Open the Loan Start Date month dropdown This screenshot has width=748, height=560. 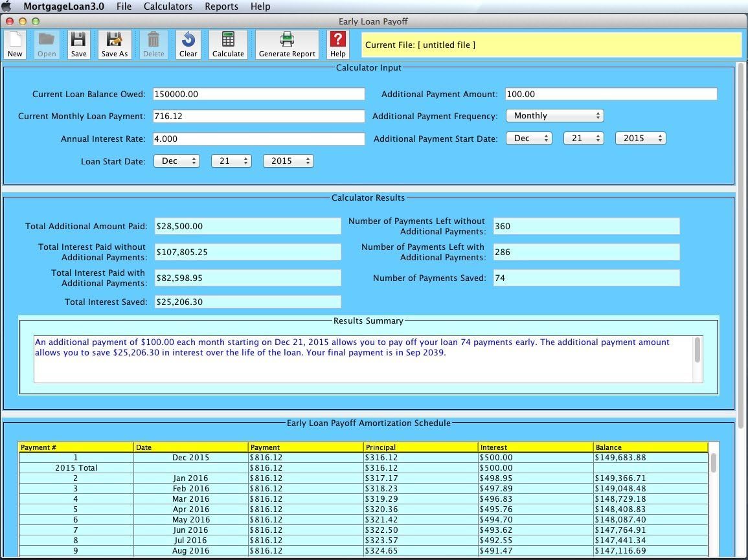coord(176,161)
